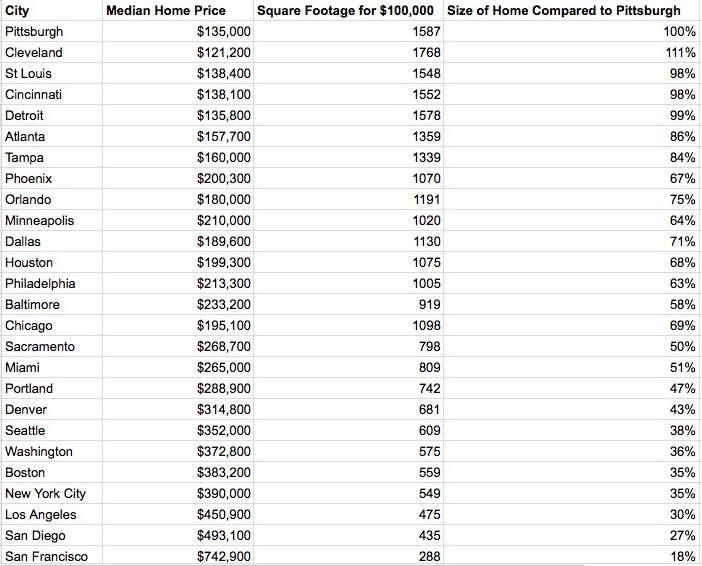Click the Phoenix 67% cell
This screenshot has height=566, width=702.
click(x=572, y=178)
